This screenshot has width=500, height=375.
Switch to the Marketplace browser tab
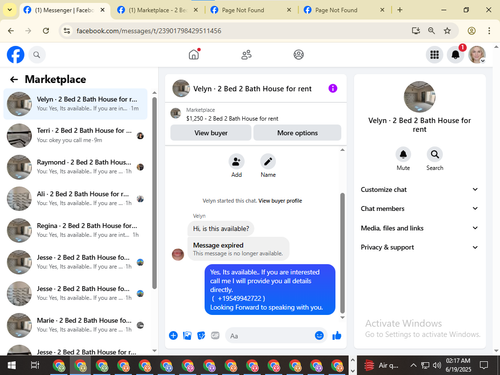(x=158, y=10)
